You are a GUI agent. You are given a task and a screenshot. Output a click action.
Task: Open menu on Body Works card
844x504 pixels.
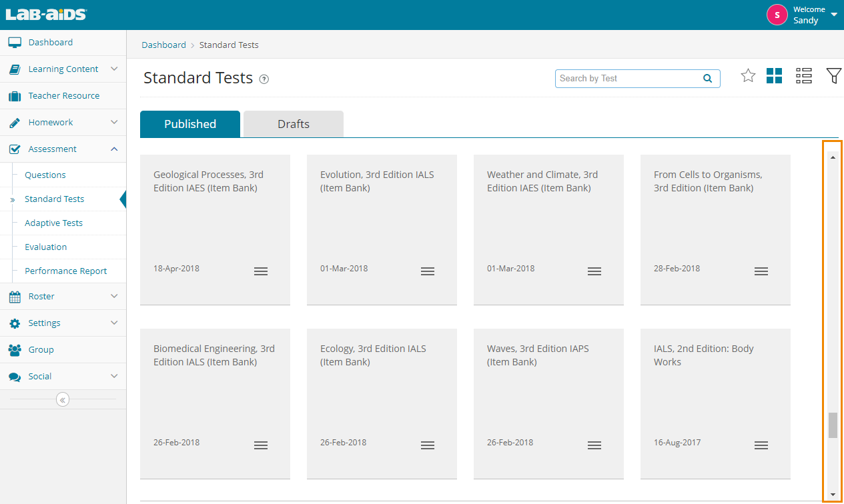tap(761, 445)
